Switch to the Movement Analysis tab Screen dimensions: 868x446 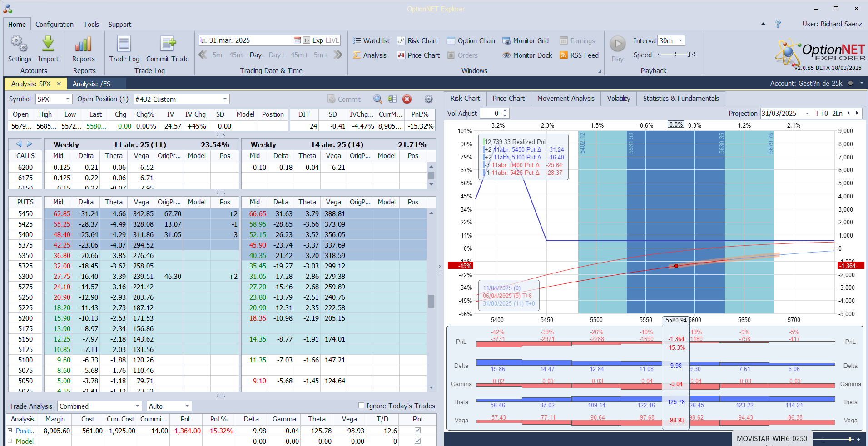565,99
